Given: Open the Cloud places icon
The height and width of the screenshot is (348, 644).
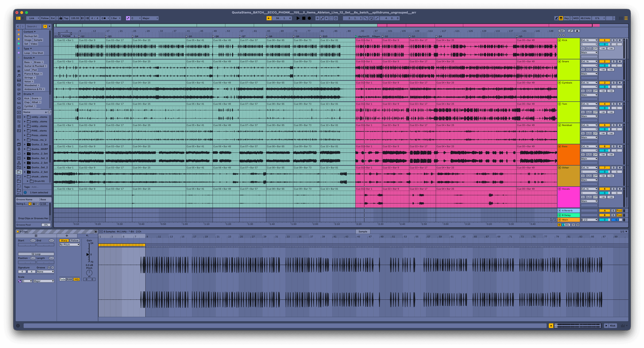Looking at the screenshot, I should tap(19, 153).
